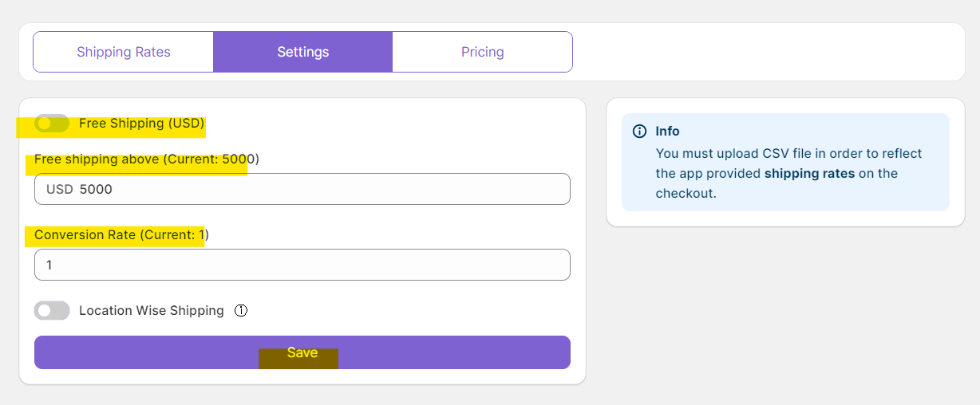Click the value 5000 in amount field
Screen dimensions: 980x405
pyautogui.click(x=97, y=190)
